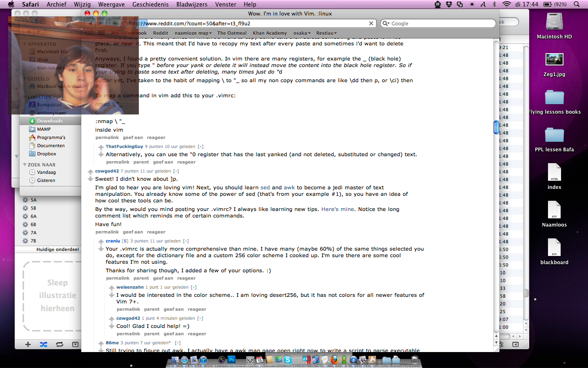This screenshot has width=588, height=368.
Task: Collapse craniu's comment with [-]
Action: 186,241
